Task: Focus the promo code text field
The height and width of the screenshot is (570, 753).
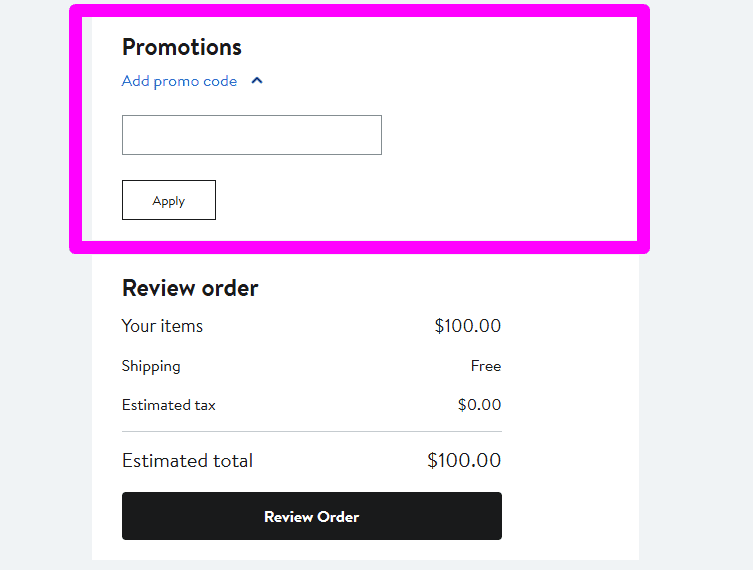Action: (251, 135)
